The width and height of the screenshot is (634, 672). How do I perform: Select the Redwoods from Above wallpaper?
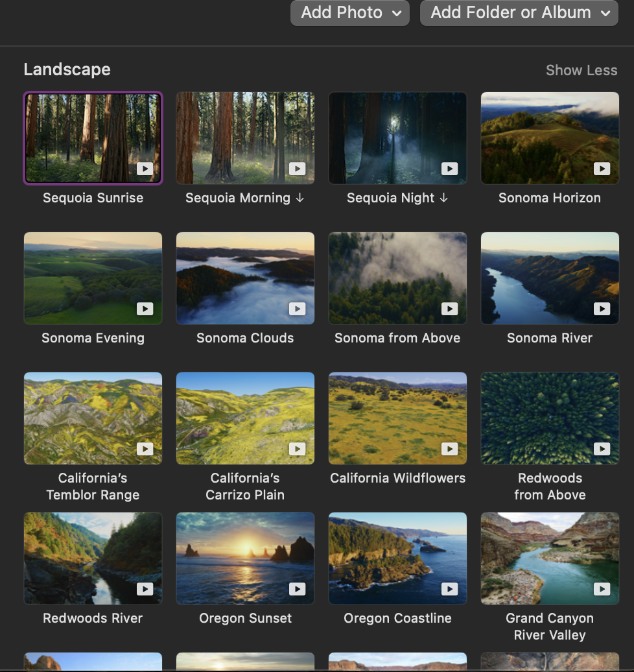pyautogui.click(x=550, y=418)
